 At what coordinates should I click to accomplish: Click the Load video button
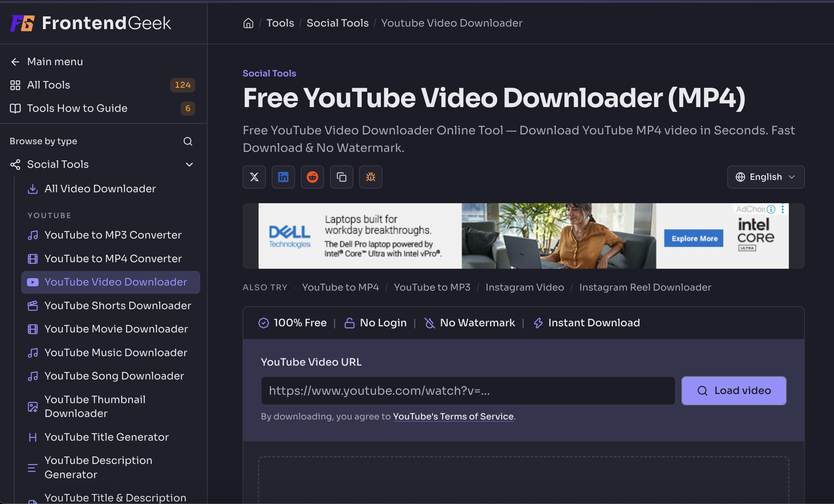[x=734, y=391]
